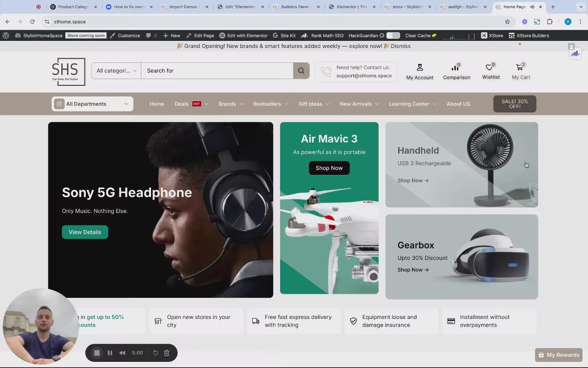The width and height of the screenshot is (588, 368).
Task: Open the Comparison chart icon
Action: (455, 67)
